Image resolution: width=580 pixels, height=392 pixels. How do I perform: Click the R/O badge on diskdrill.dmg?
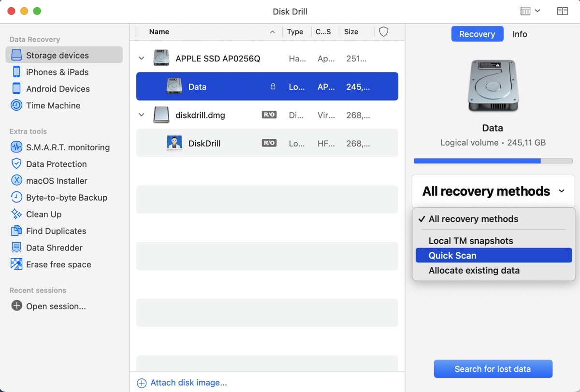pos(269,115)
